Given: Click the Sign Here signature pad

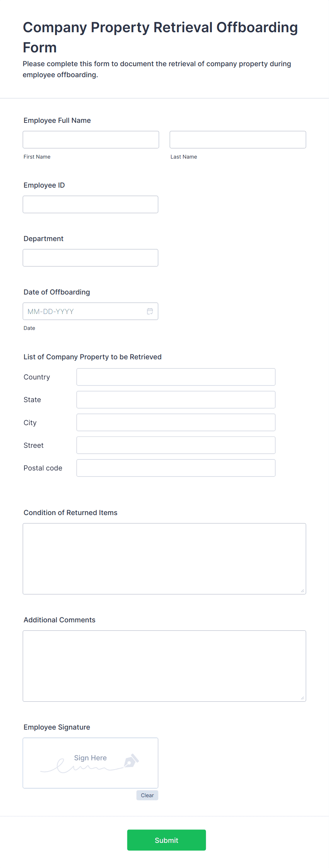Looking at the screenshot, I should coord(91,763).
